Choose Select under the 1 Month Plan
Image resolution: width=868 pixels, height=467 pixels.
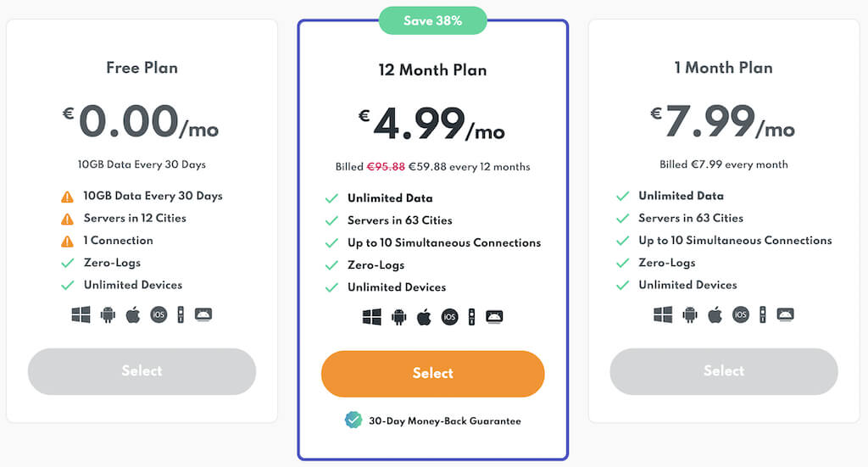[723, 371]
